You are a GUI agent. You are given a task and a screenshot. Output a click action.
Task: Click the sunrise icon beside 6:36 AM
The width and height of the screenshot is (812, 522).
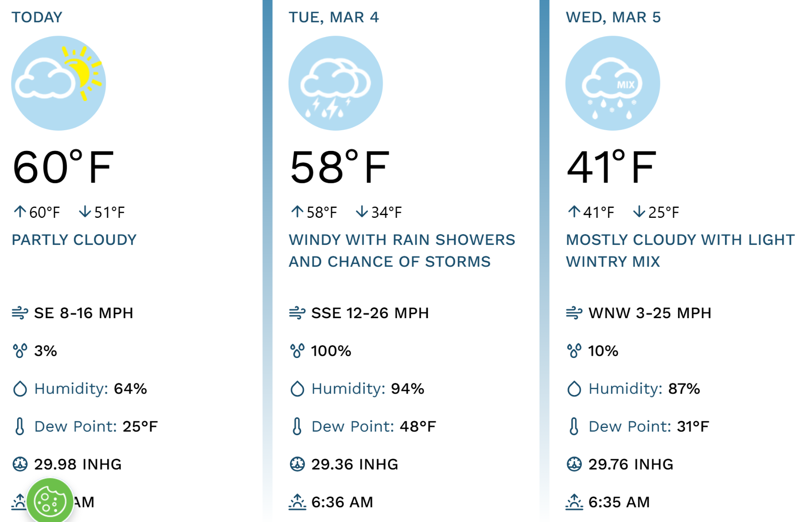click(x=297, y=502)
